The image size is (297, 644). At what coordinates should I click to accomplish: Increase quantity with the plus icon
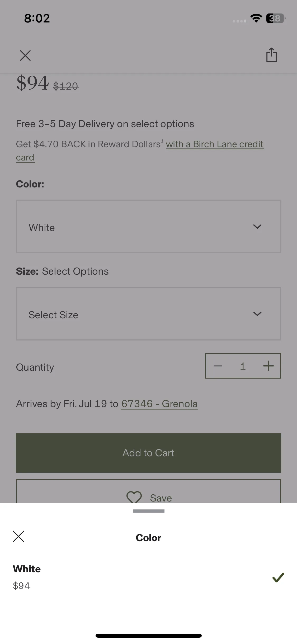pyautogui.click(x=268, y=366)
